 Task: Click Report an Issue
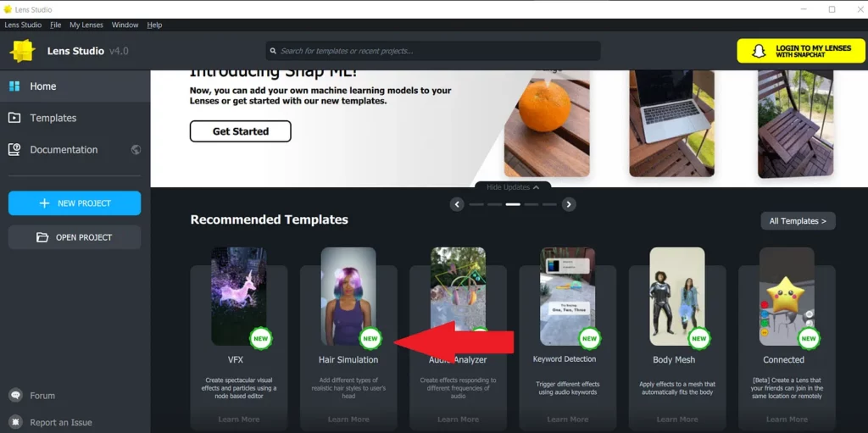pyautogui.click(x=61, y=423)
